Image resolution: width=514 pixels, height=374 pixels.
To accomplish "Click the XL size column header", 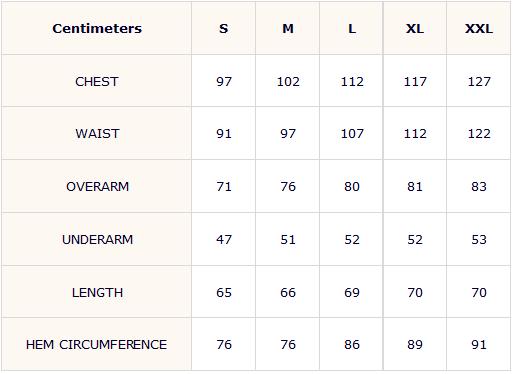I will [415, 29].
